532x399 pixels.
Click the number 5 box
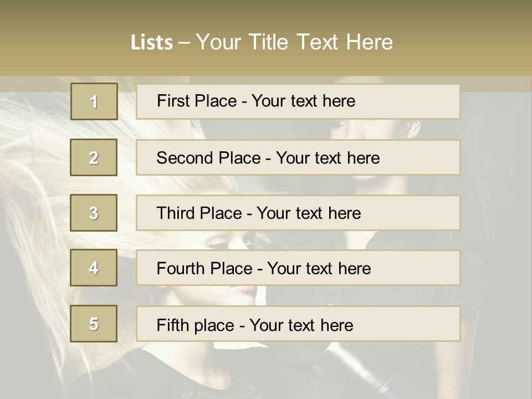[94, 324]
